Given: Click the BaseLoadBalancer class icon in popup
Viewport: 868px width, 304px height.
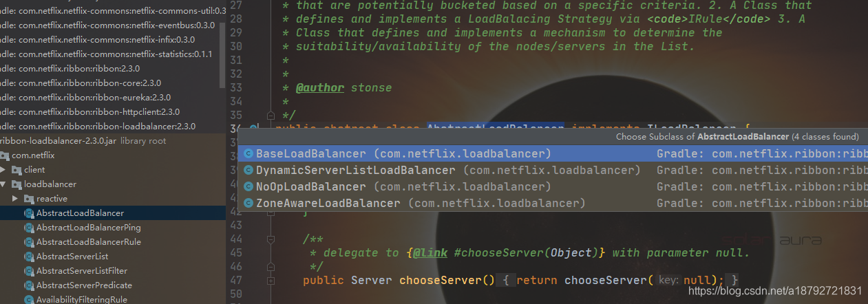Looking at the screenshot, I should point(248,153).
